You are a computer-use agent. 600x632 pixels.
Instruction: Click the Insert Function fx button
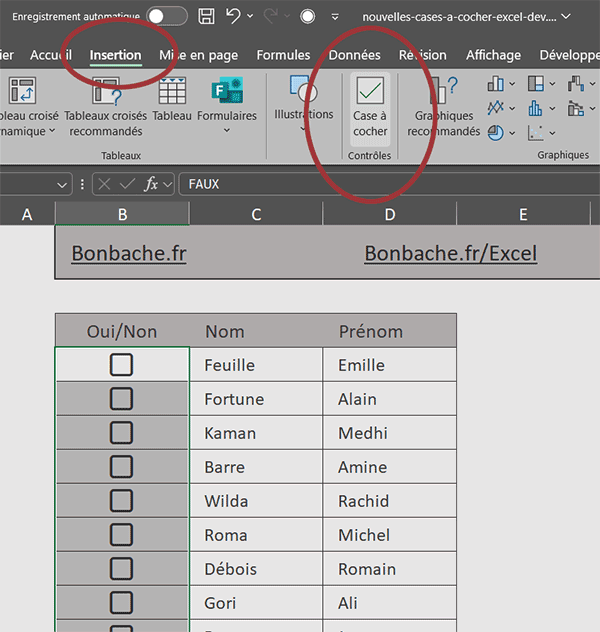point(151,184)
